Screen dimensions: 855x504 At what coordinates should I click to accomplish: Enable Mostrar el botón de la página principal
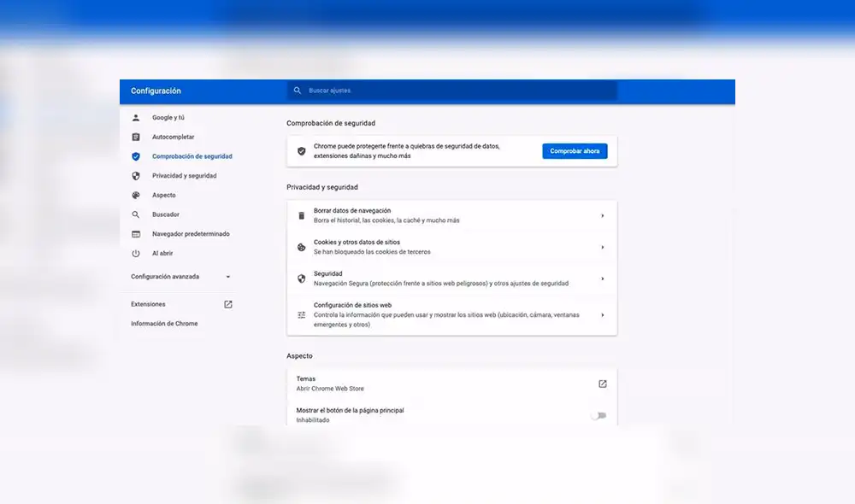point(599,415)
